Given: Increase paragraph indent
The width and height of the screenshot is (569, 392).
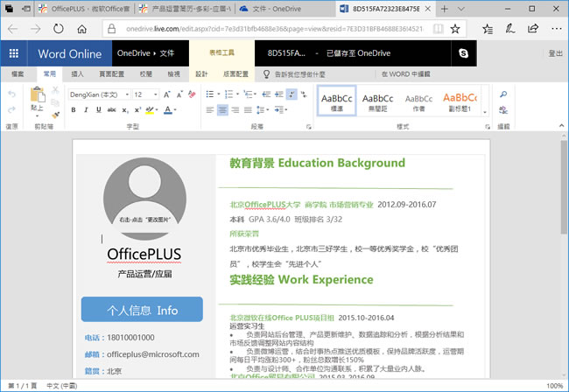Looking at the screenshot, I should click(x=279, y=94).
